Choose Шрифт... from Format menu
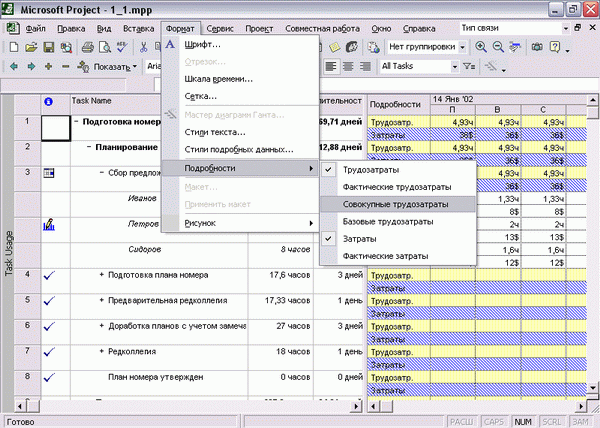This screenshot has height=428, width=600. click(x=240, y=45)
